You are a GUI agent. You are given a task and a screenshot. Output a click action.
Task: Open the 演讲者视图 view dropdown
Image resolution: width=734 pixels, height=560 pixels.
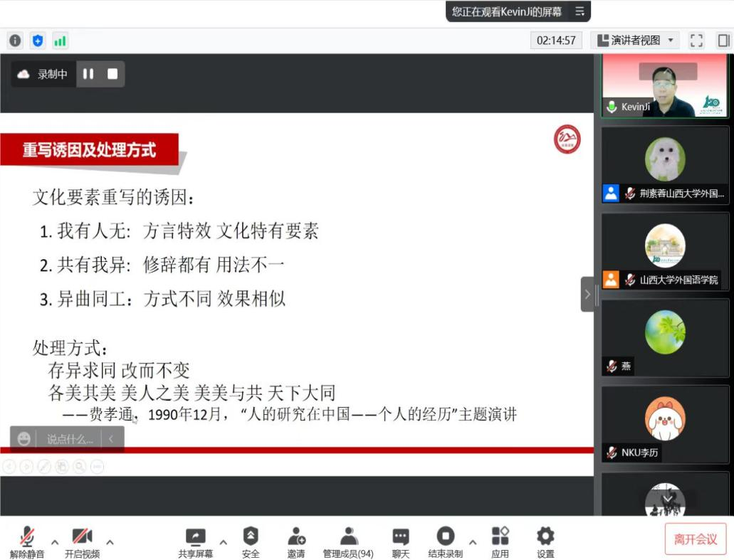point(636,41)
